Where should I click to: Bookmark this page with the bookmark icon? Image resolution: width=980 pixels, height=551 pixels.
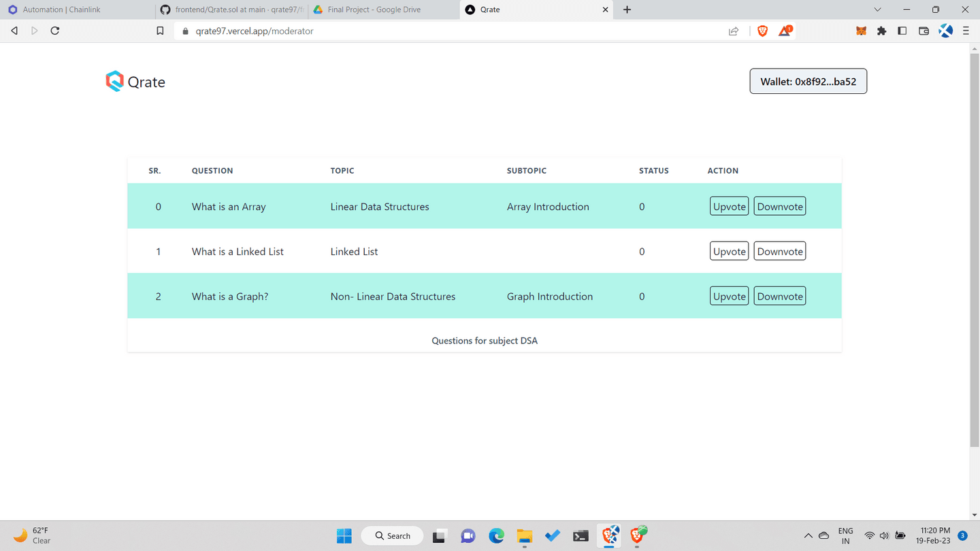click(160, 31)
